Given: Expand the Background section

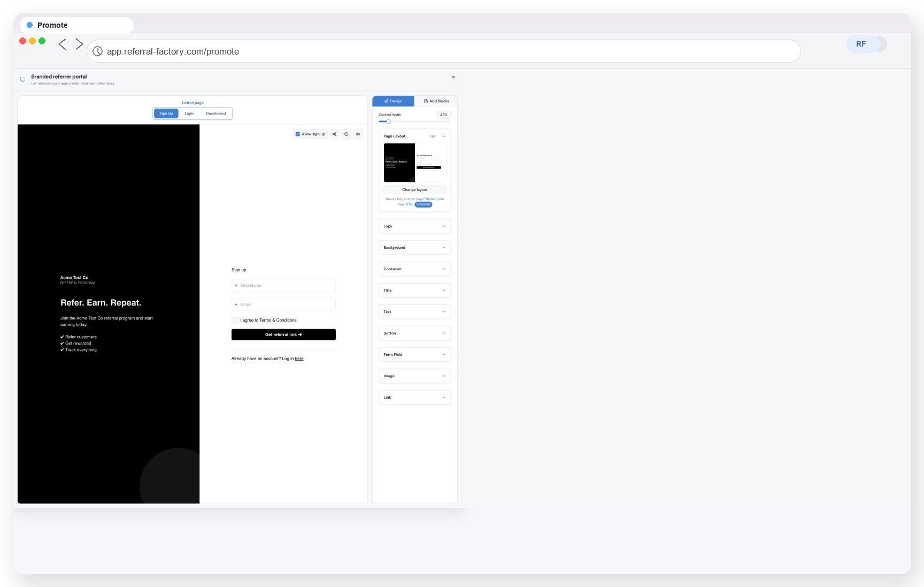Looking at the screenshot, I should tap(415, 248).
